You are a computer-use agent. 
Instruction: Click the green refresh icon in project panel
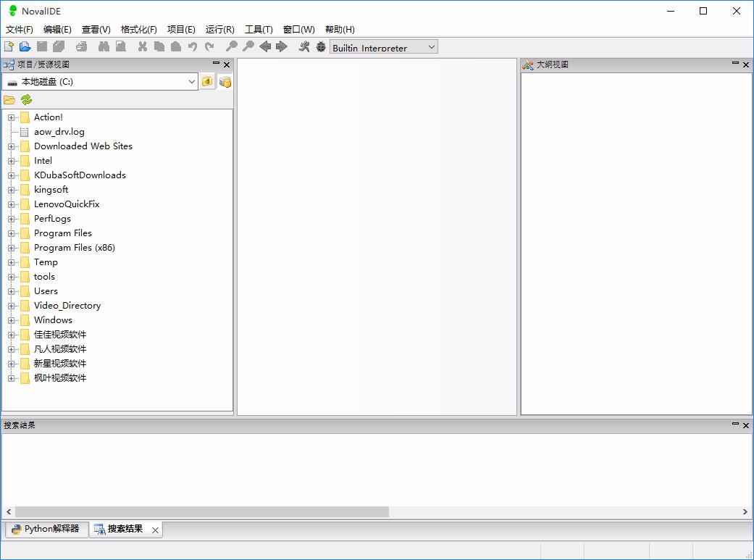tap(27, 99)
